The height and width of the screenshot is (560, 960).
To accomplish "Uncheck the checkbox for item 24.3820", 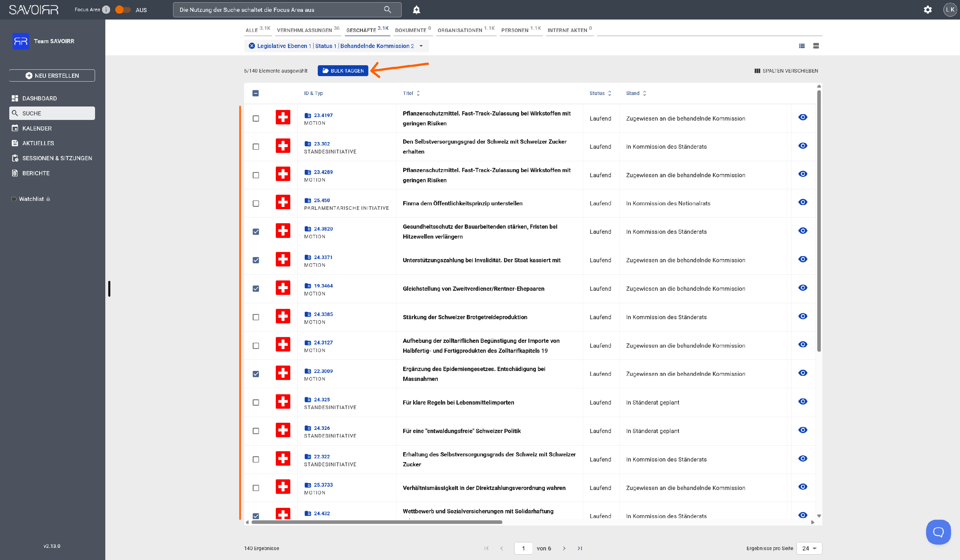I will [256, 232].
